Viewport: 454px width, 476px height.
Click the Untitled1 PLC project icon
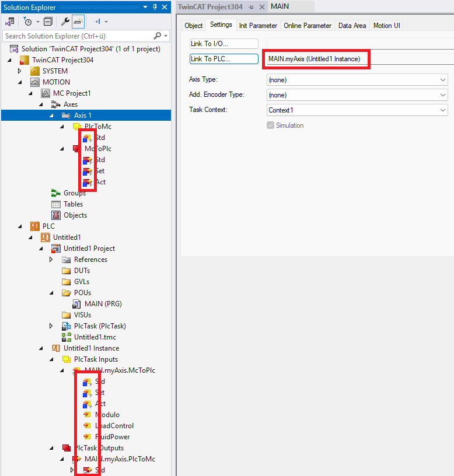click(x=46, y=237)
